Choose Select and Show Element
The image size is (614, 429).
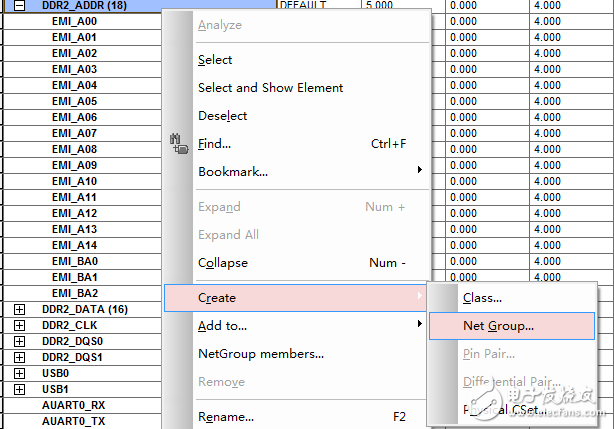271,88
